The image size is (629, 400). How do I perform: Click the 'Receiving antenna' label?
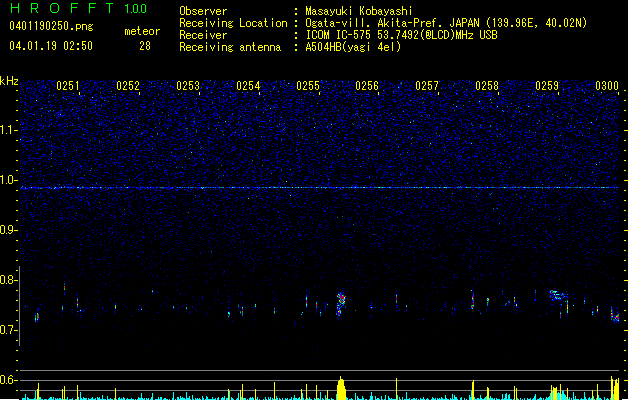pyautogui.click(x=230, y=47)
